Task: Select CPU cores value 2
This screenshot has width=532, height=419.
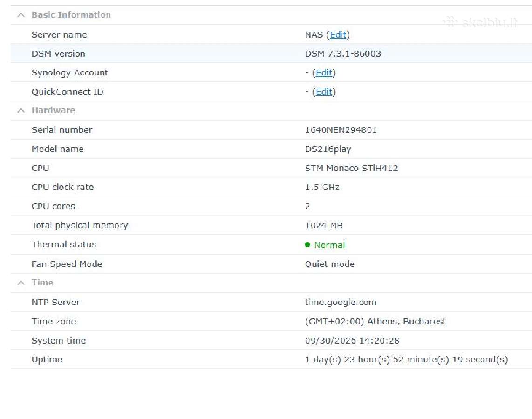Action: click(307, 206)
